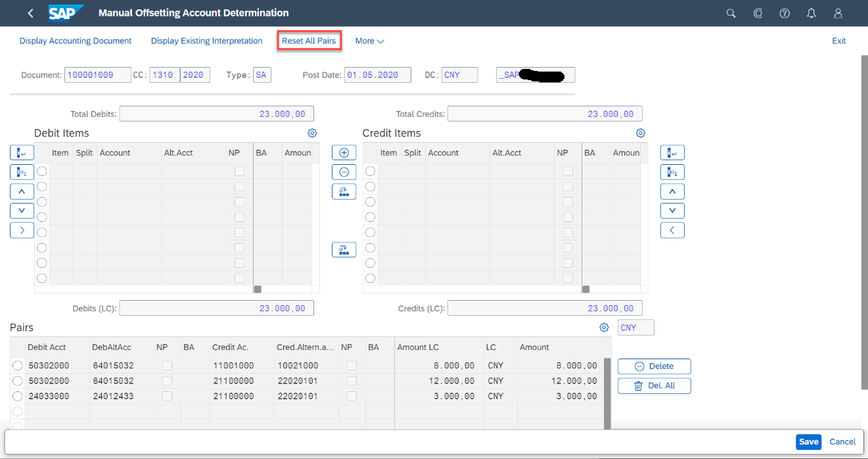The height and width of the screenshot is (459, 868).
Task: Click the Credit Items horizontal scrollbar thumb
Action: click(x=586, y=289)
